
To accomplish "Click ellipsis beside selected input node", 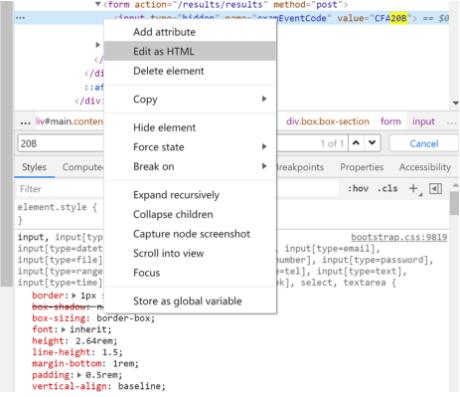I will pos(20,18).
